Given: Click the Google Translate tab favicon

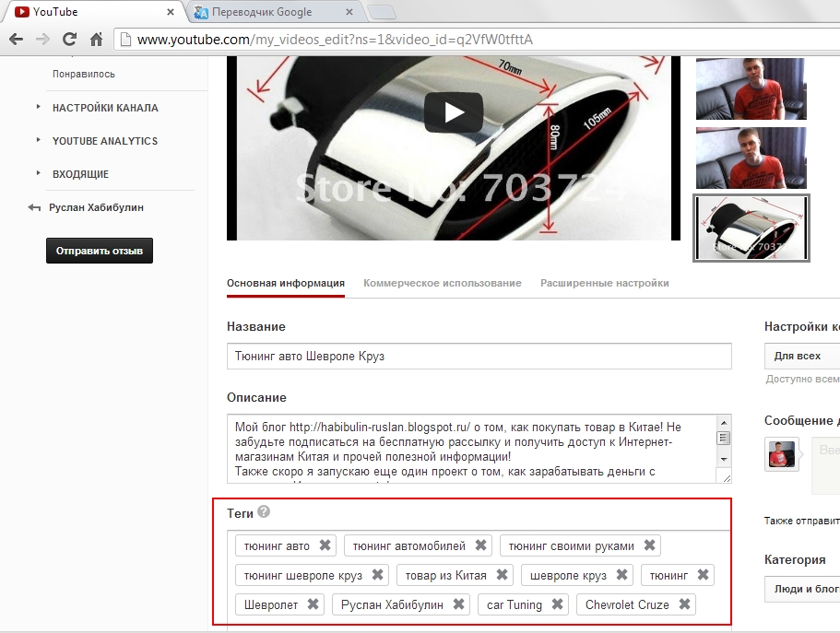Looking at the screenshot, I should 201,12.
